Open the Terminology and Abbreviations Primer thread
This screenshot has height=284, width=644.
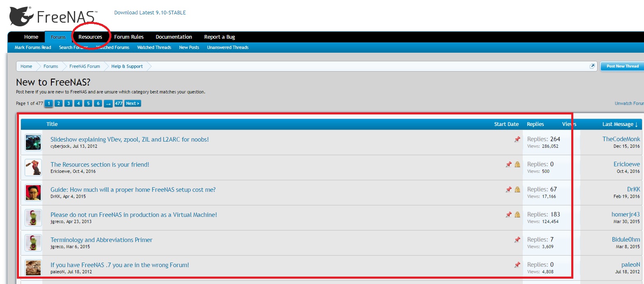[x=102, y=240]
